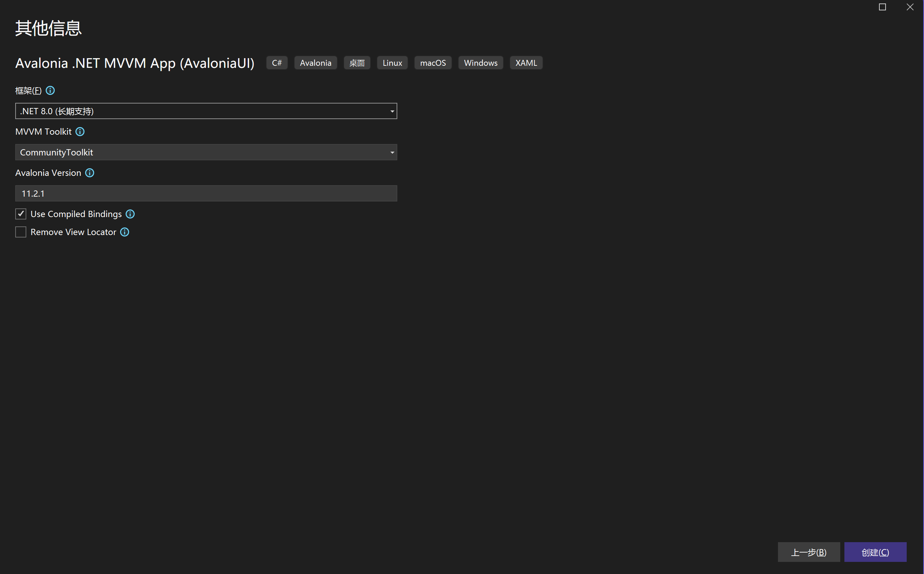Screen dimensions: 924x574
Task: Open the .NET 8.0 framework dropdown
Action: coord(206,111)
